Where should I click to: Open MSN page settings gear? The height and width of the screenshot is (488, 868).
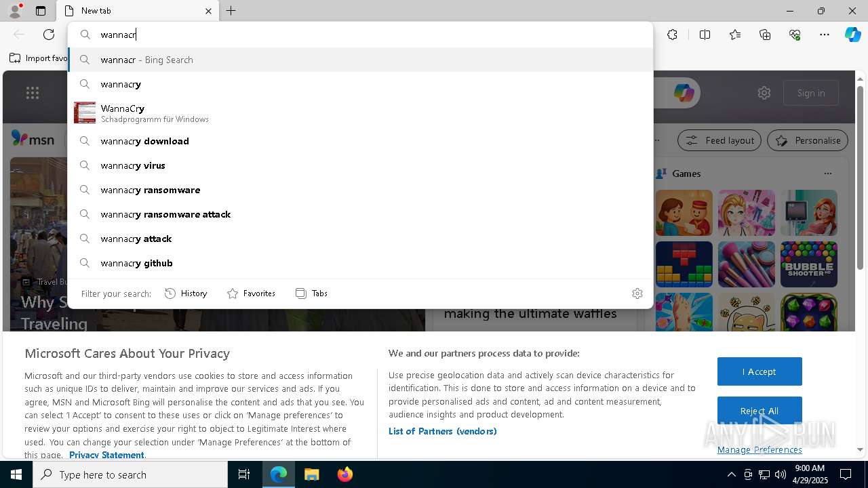(x=764, y=93)
